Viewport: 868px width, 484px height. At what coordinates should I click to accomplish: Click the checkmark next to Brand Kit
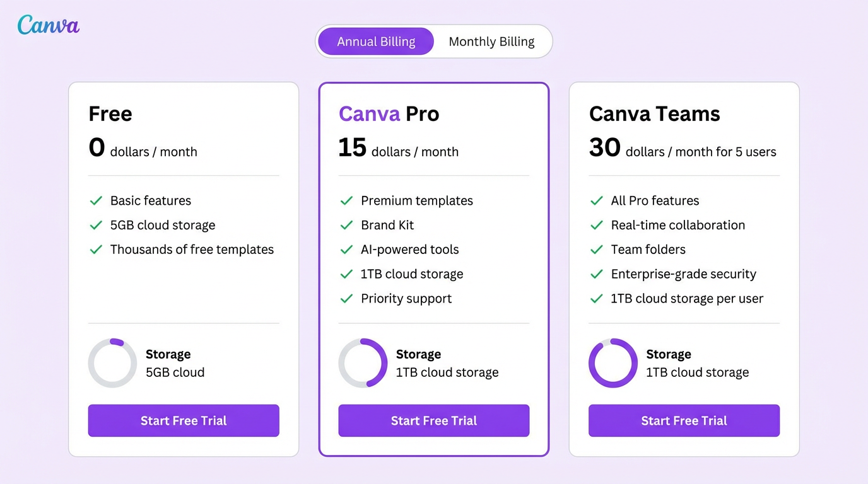pos(346,225)
